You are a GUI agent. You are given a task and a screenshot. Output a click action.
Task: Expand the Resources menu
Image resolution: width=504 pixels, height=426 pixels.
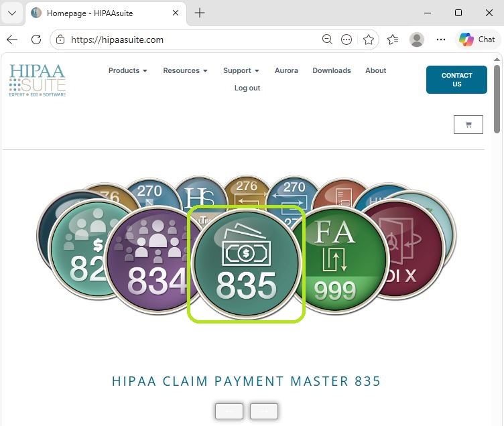click(x=185, y=70)
